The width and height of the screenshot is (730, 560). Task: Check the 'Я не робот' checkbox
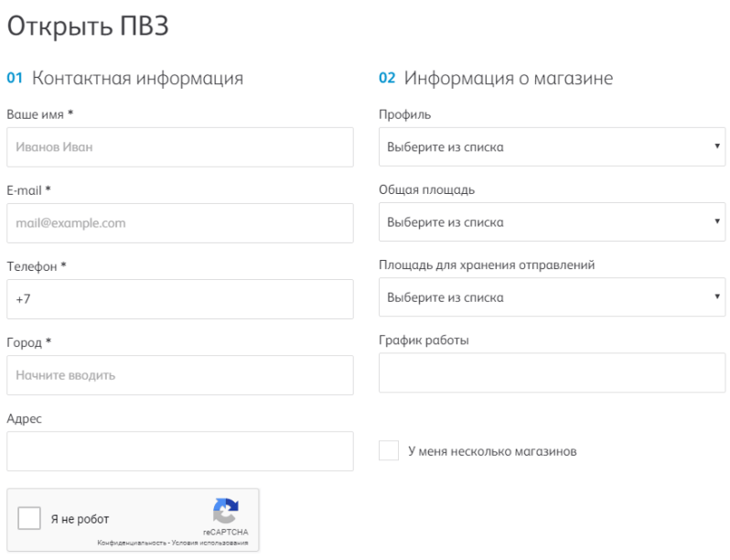(29, 519)
